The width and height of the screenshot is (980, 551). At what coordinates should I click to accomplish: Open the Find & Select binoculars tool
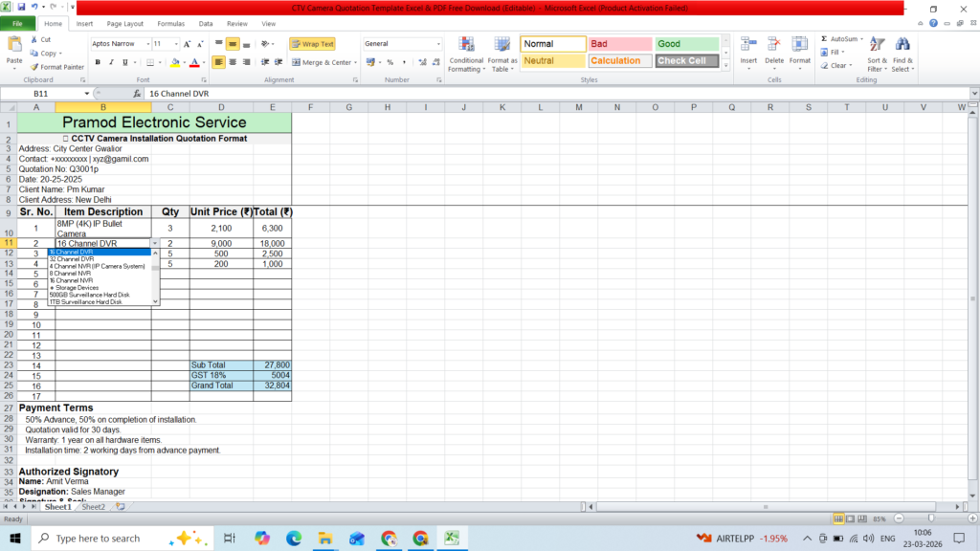[x=902, y=54]
